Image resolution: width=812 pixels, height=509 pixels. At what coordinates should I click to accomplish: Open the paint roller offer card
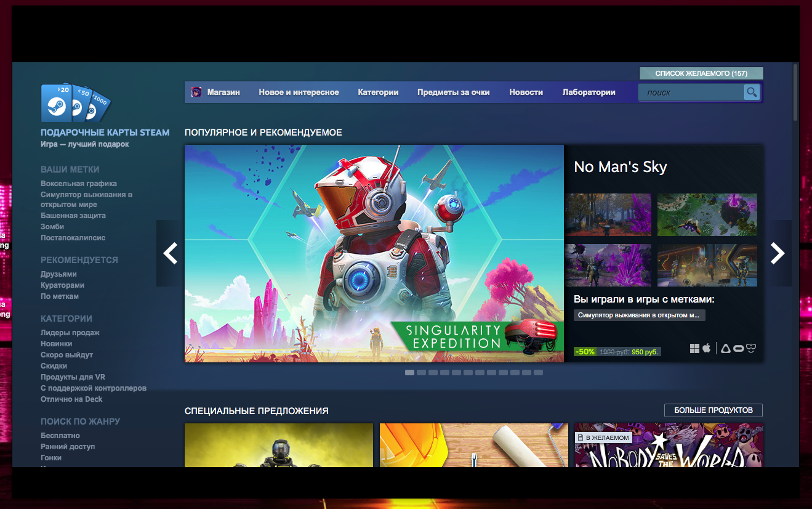coord(474,445)
